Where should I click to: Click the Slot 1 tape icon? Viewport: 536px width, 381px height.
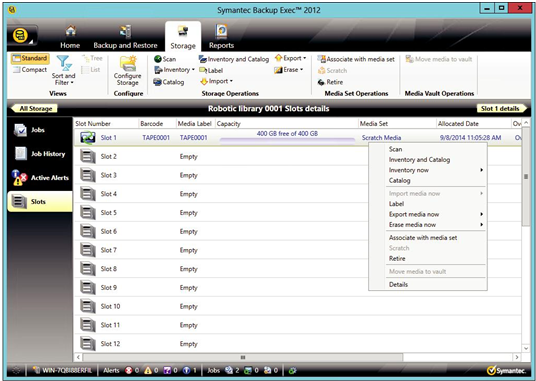(88, 138)
